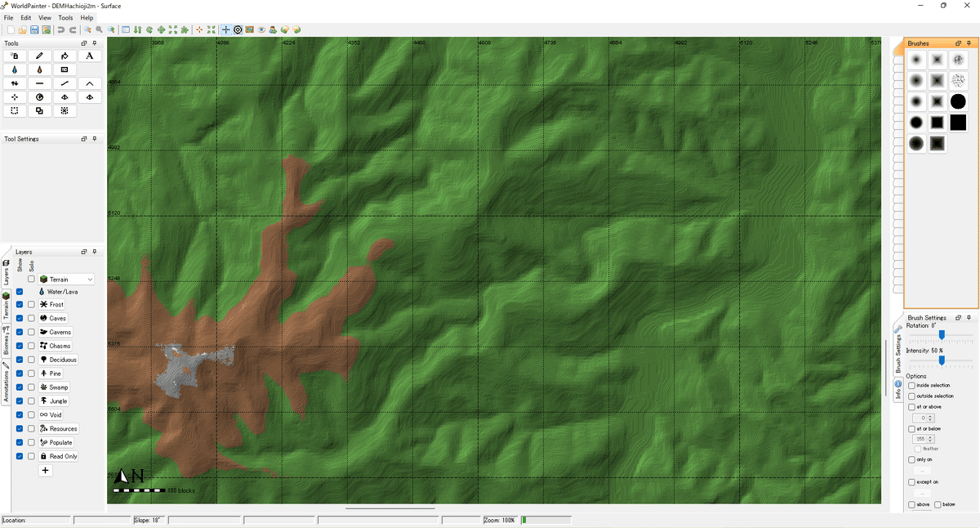This screenshot has width=980, height=528.
Task: Check Solo for the Caves layer
Action: [x=31, y=318]
